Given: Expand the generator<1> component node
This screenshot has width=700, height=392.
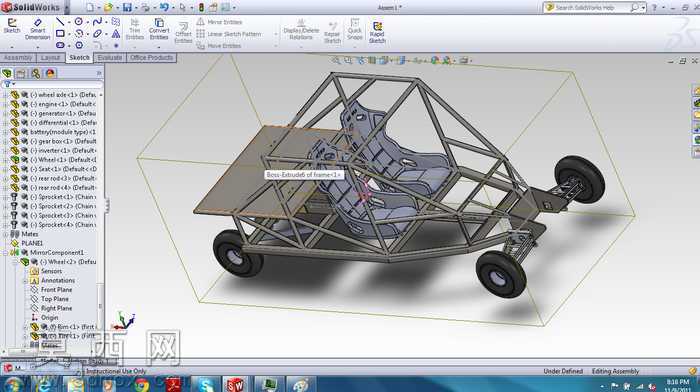Looking at the screenshot, I should click(5, 113).
